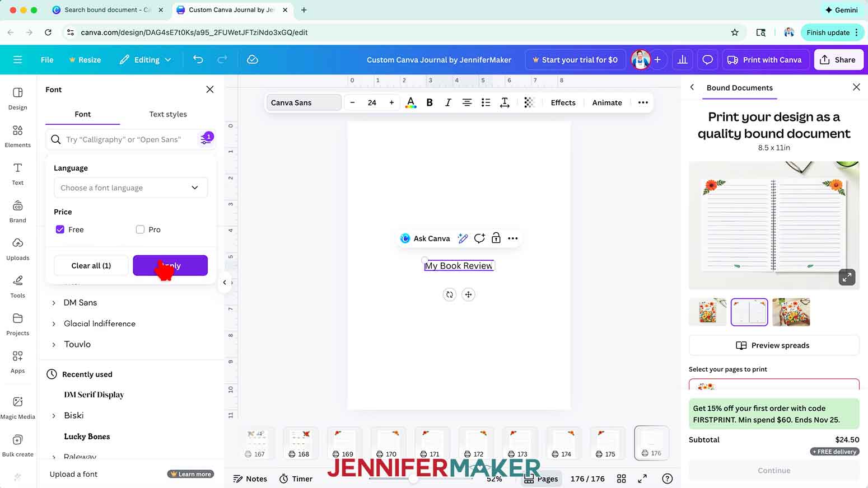Start your trial for $0
Viewport: 868px width, 488px height.
click(575, 59)
